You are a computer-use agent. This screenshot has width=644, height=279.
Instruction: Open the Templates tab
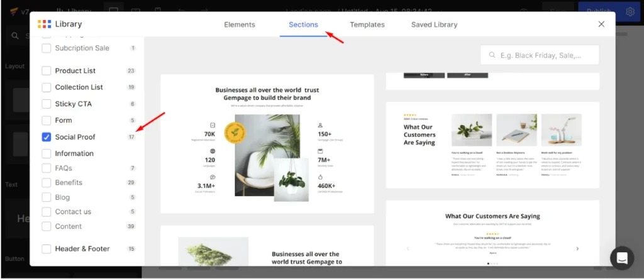[367, 25]
